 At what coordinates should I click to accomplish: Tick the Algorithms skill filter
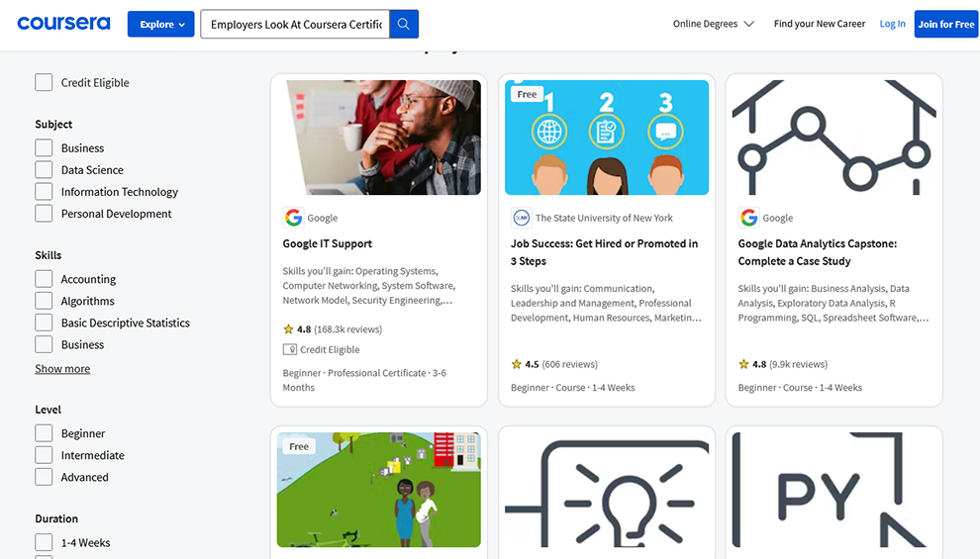click(44, 301)
